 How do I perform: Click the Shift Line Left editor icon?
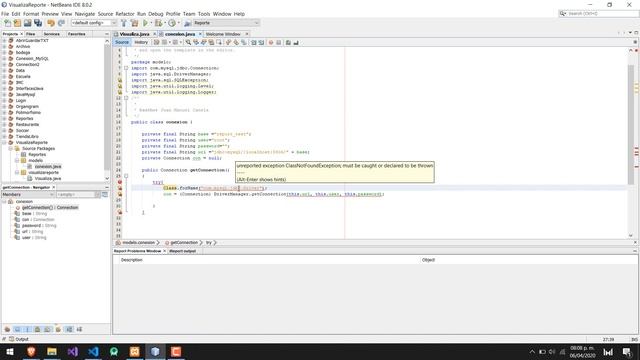[x=253, y=42]
